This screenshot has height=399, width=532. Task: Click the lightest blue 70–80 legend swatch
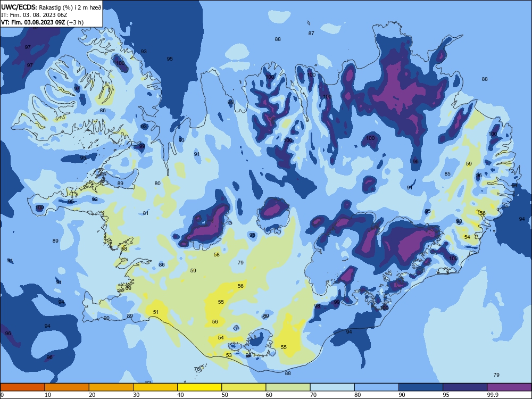point(332,387)
